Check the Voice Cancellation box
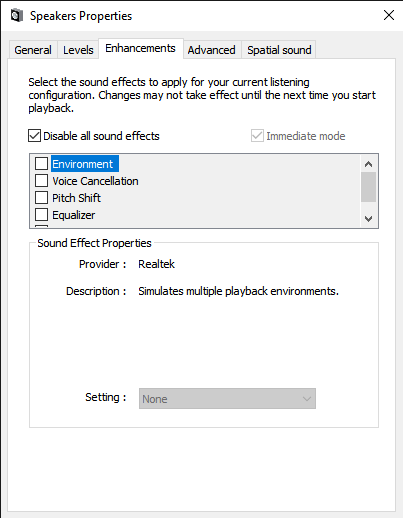Screen dimensions: 403x518 (x=41, y=181)
